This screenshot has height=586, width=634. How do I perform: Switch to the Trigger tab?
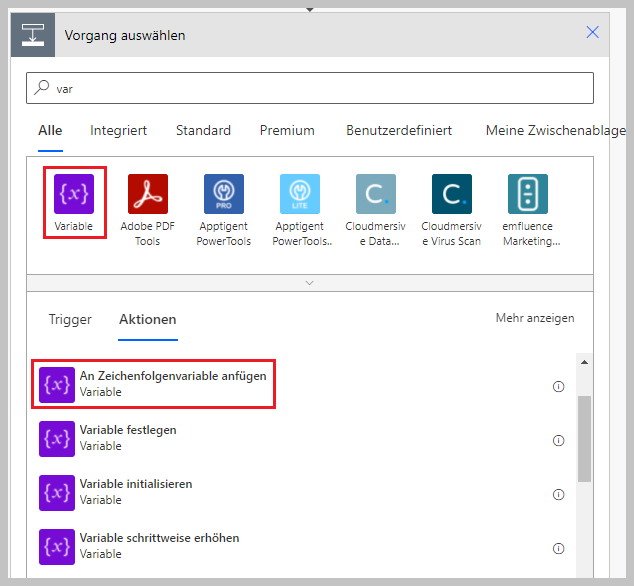(x=70, y=319)
